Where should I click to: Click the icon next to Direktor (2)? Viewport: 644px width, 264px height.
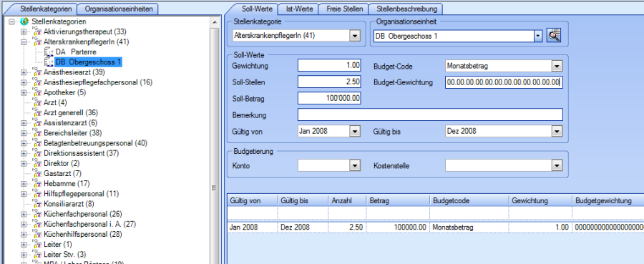tap(37, 163)
